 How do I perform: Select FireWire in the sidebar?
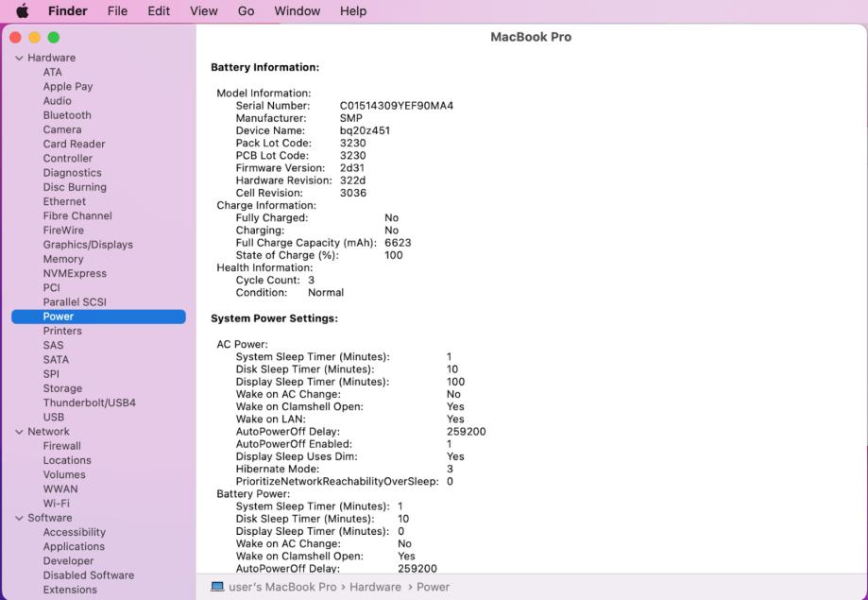63,231
